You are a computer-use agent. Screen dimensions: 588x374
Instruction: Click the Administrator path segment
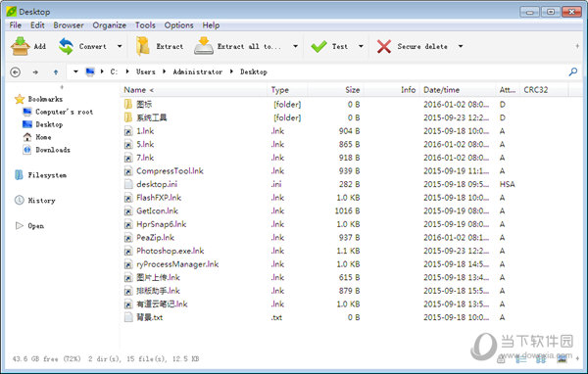[x=197, y=71]
